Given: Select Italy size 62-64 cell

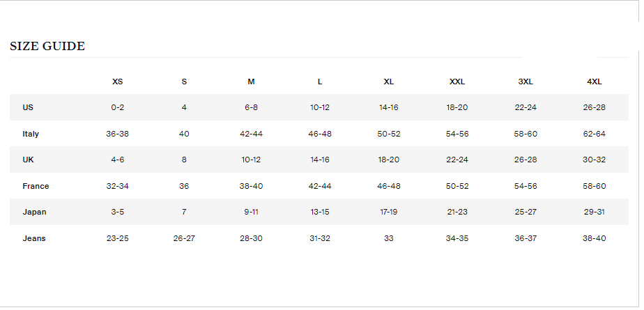Looking at the screenshot, I should click(x=594, y=134).
